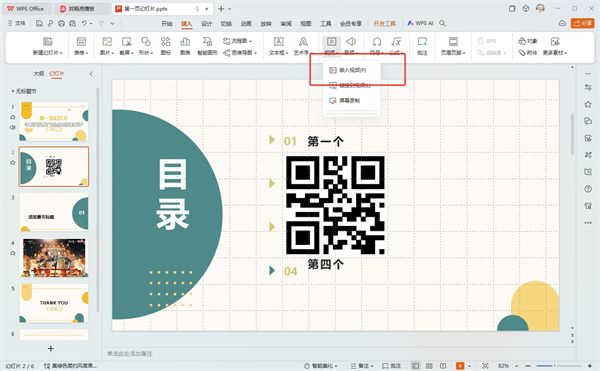600x371 pixels.
Task: Open the settings sliders icon in right sidebar
Action: [x=588, y=87]
